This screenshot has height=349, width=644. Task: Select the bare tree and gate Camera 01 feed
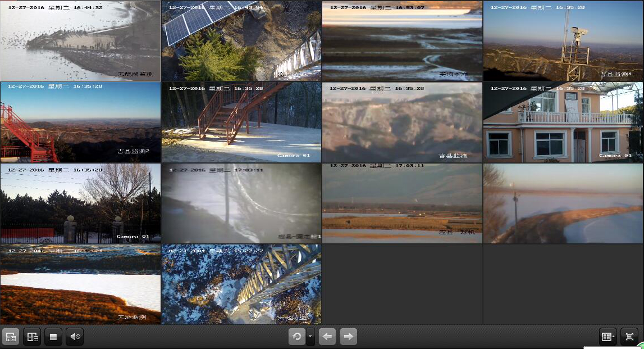(x=80, y=203)
